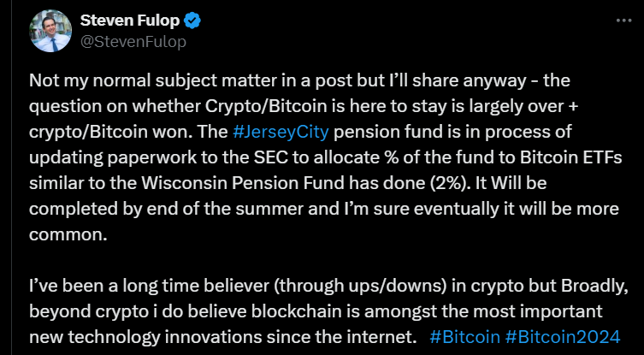The width and height of the screenshot is (644, 355).
Task: Click the blue verified checkmark badge
Action: click(x=192, y=21)
